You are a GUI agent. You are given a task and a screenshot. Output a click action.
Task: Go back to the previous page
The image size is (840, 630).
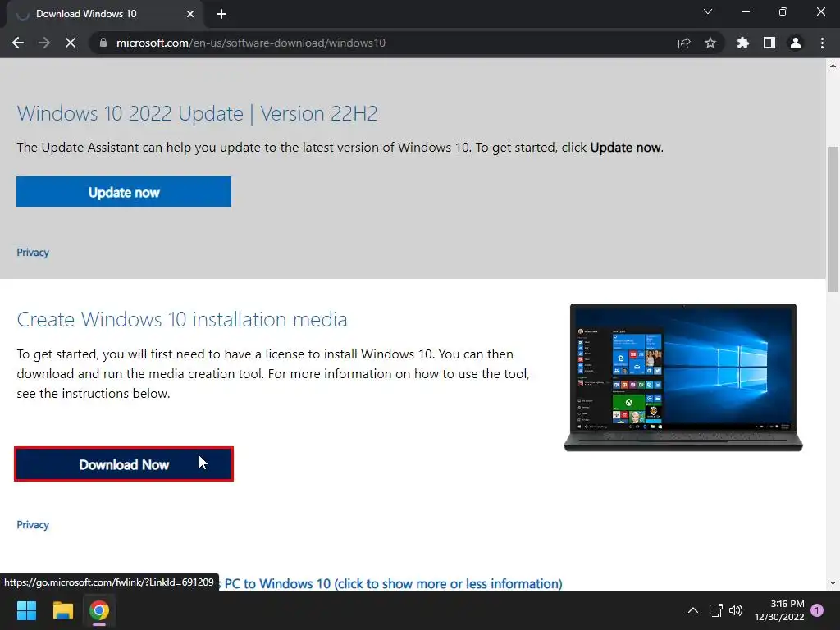[x=18, y=43]
